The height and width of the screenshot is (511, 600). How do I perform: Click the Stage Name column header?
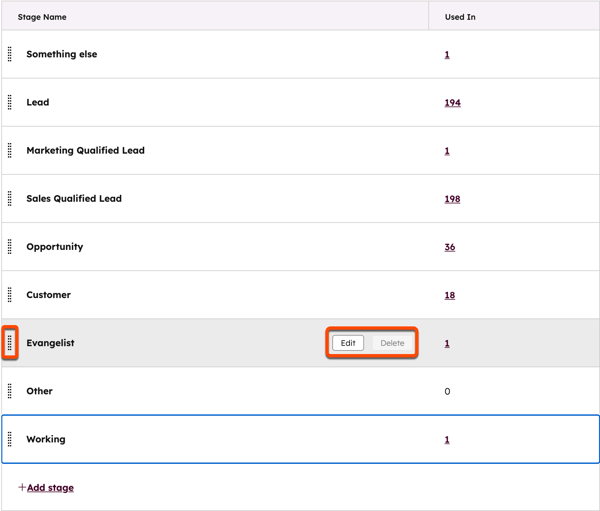click(x=43, y=17)
